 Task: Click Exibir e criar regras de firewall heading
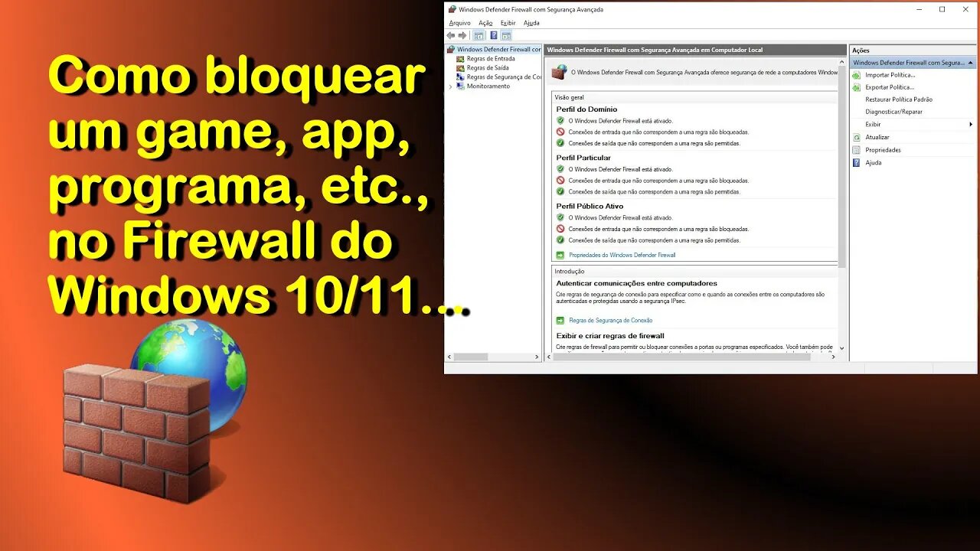[610, 336]
